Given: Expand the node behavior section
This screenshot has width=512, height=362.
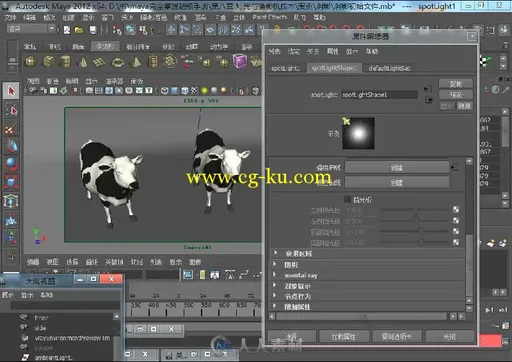Looking at the screenshot, I should click(275, 296).
